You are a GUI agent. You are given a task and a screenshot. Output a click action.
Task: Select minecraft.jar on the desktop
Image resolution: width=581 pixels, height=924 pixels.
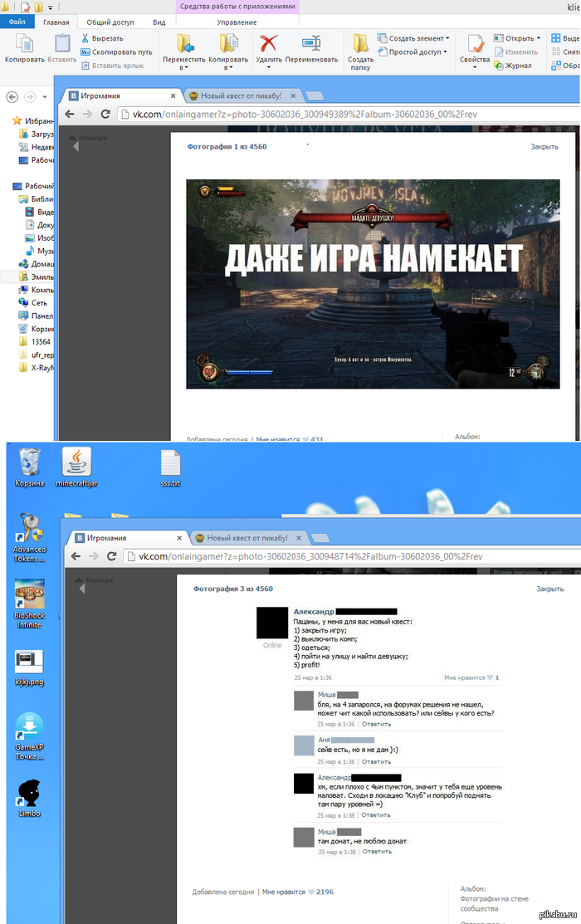pos(76,468)
